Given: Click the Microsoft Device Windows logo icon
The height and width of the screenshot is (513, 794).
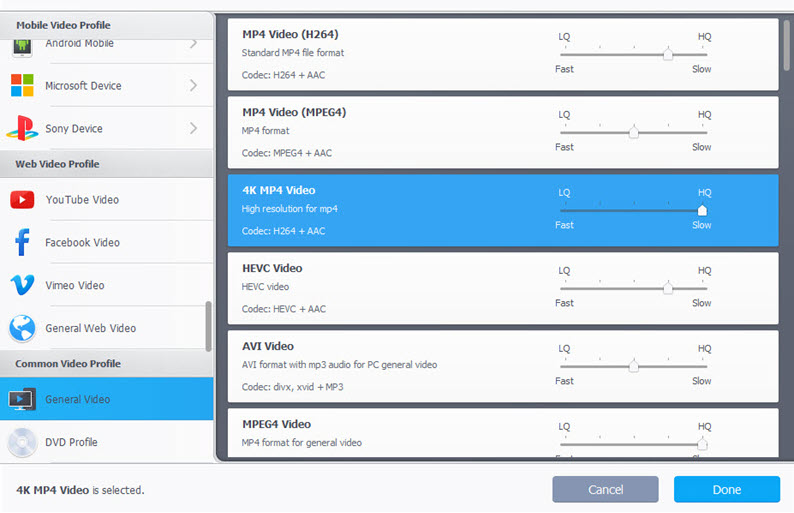Looking at the screenshot, I should click(22, 86).
